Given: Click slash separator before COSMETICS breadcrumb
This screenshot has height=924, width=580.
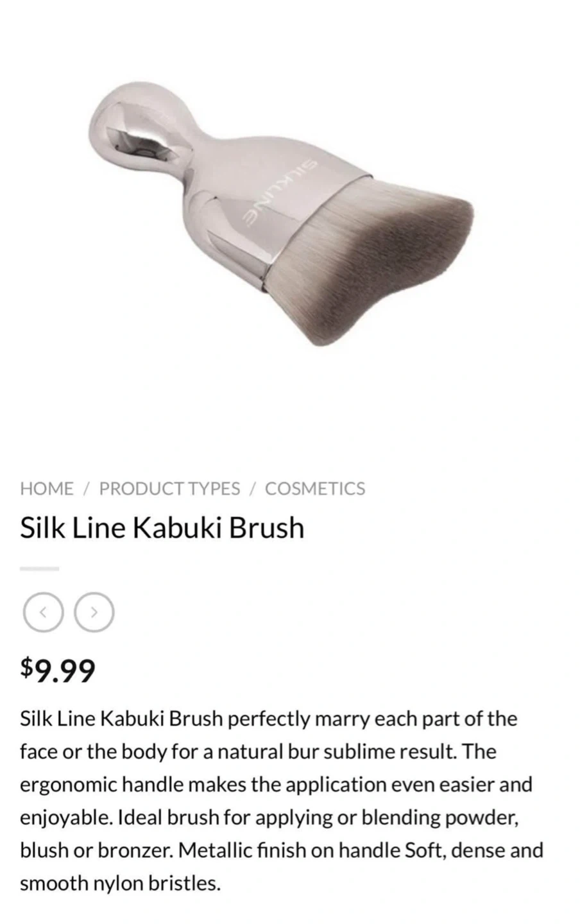Looking at the screenshot, I should pos(252,488).
